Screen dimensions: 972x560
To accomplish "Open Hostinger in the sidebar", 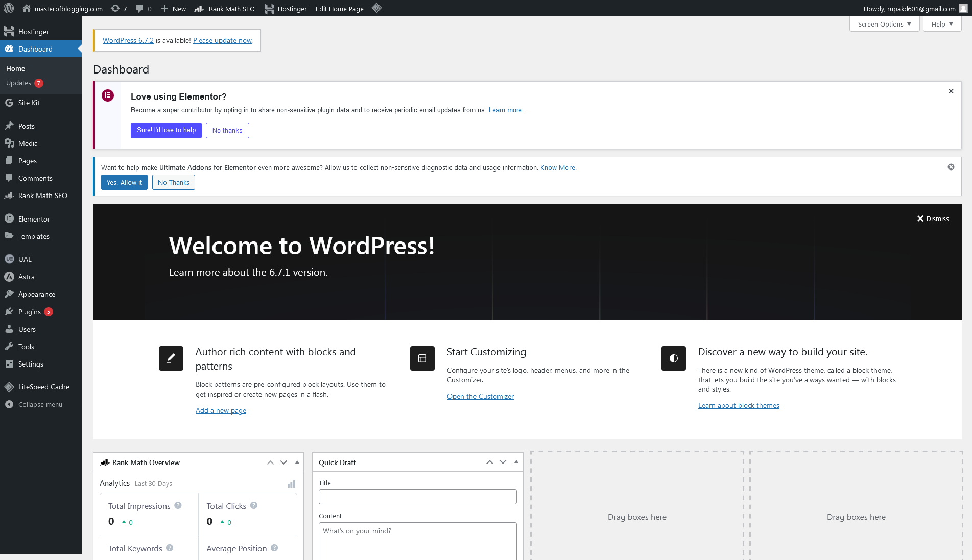I will point(41,32).
